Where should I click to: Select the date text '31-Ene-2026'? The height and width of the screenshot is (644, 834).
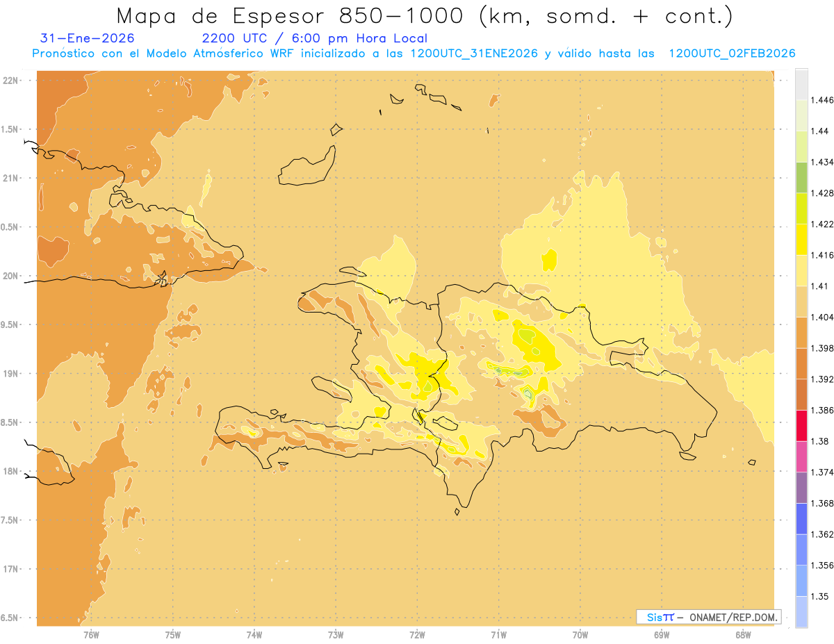coord(88,39)
